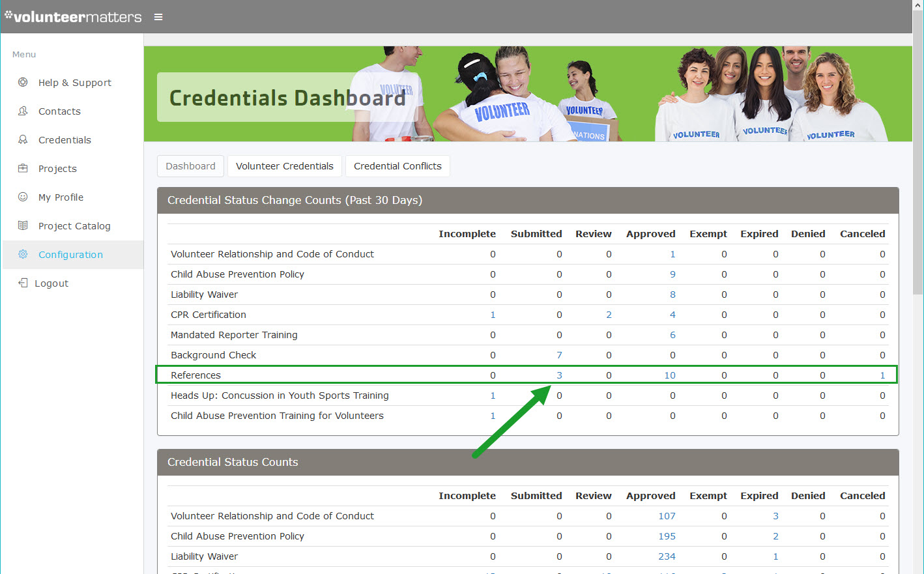Click the hamburger menu toggle icon
Viewport: 924px width, 574px height.
(158, 17)
